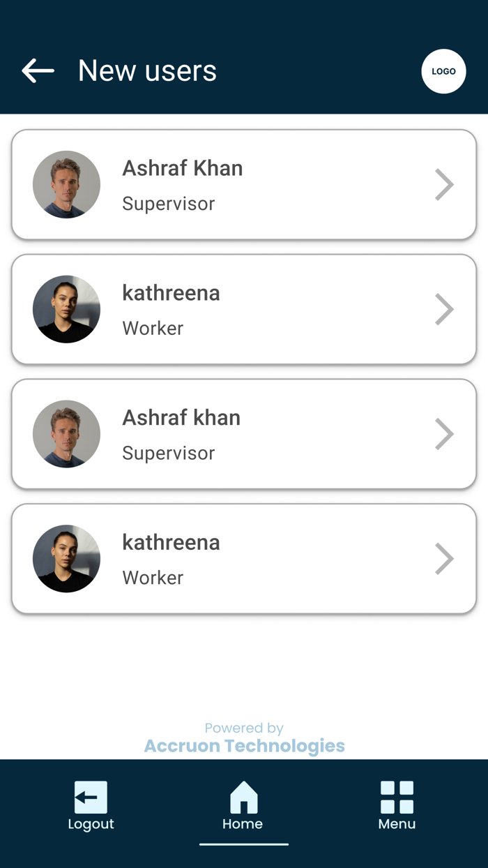Switch to Home tab
Image resolution: width=488 pixels, height=868 pixels.
coord(243,806)
